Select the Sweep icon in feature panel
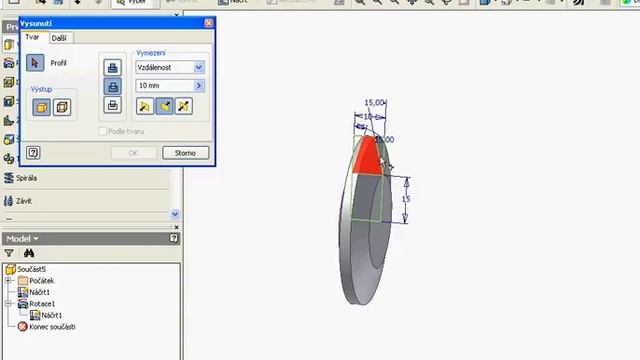The image size is (640, 360). coord(9,158)
